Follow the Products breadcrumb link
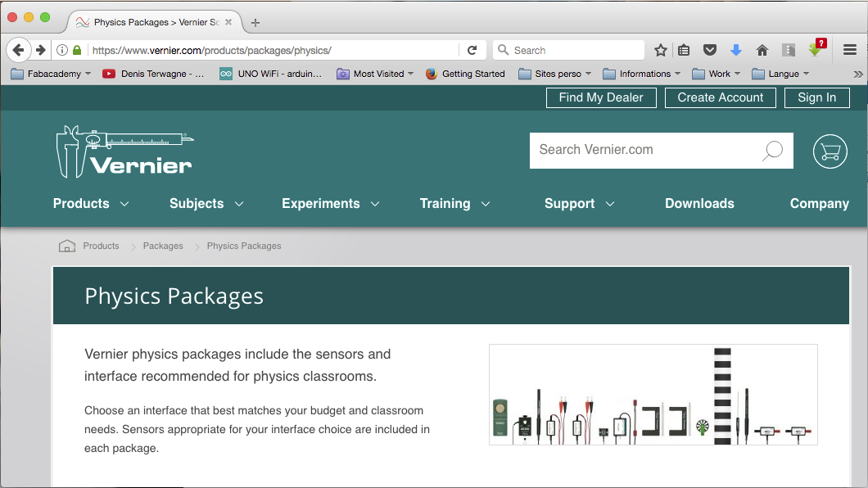 pyautogui.click(x=101, y=246)
